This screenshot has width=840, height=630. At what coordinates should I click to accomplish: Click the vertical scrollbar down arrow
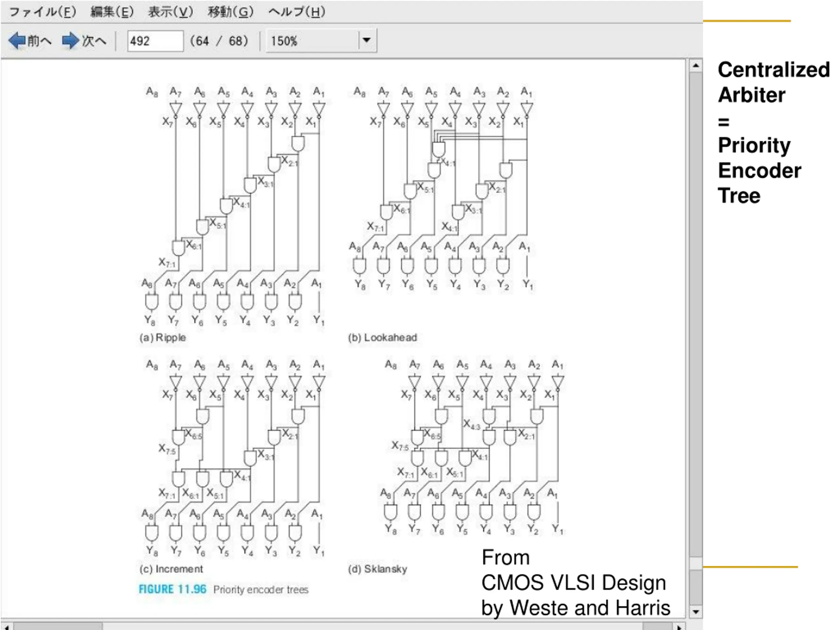[696, 611]
